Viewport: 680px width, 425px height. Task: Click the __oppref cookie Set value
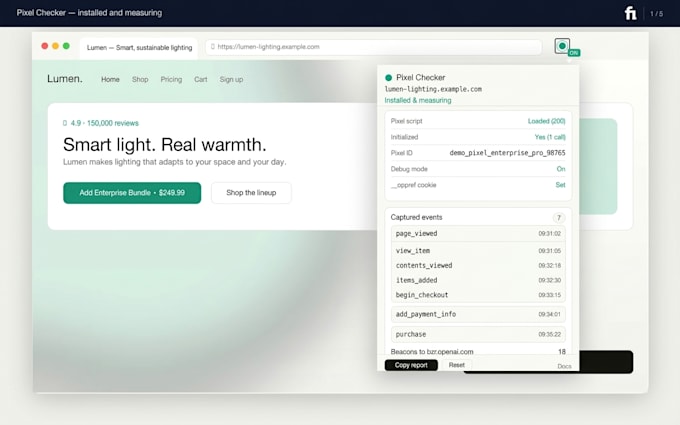[x=560, y=185]
